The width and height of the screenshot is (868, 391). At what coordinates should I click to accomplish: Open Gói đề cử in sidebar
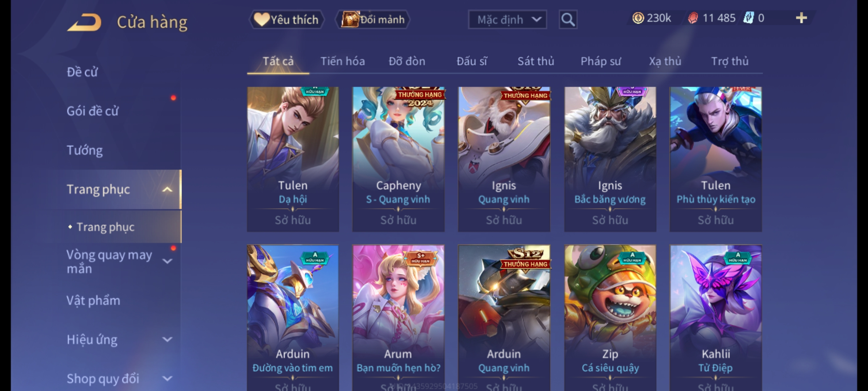[x=93, y=111]
